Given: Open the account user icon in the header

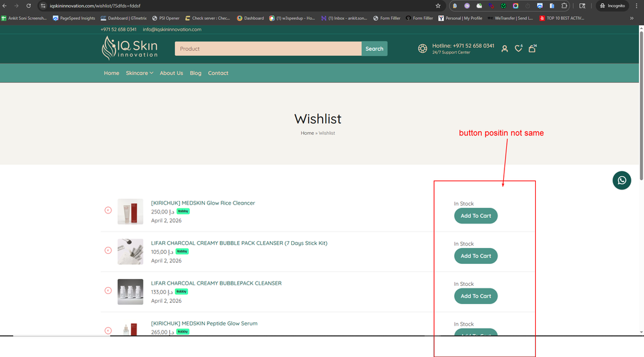Looking at the screenshot, I should coord(505,48).
